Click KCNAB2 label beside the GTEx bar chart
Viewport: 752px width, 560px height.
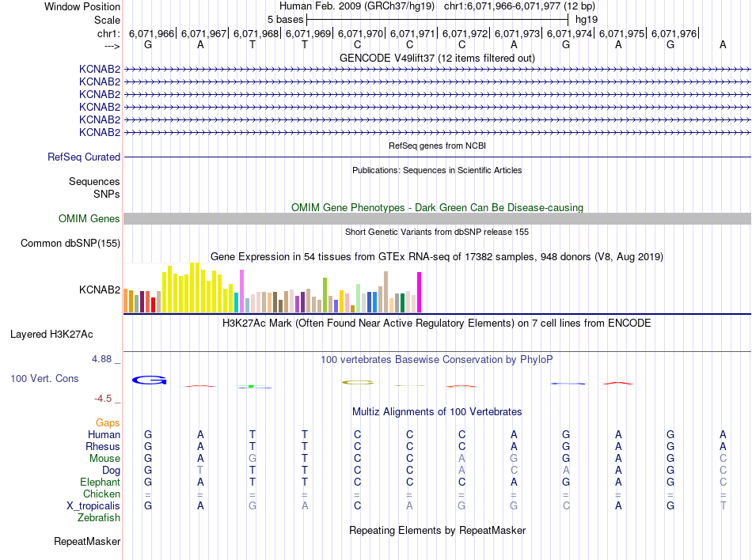100,289
